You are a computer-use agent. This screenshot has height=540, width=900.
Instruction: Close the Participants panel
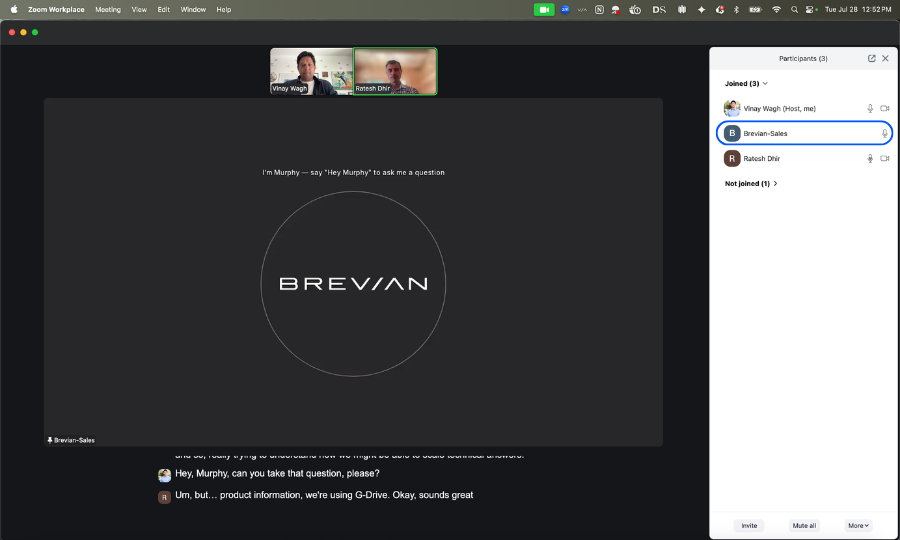click(x=885, y=59)
